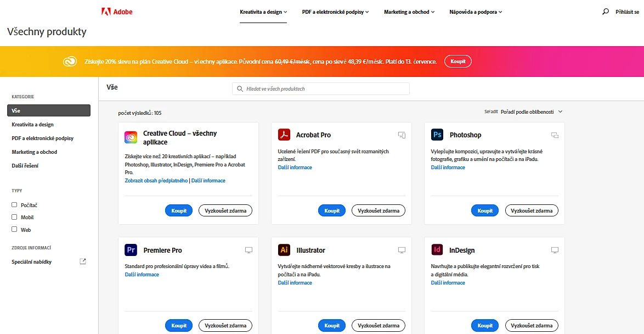Open the search magnifier icon in header
The image size is (644, 334).
point(606,12)
